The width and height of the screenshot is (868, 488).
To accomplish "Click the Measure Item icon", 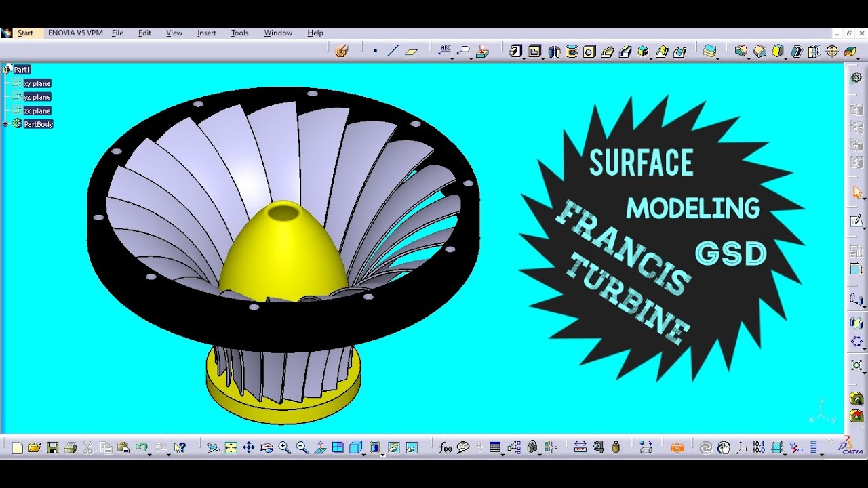I will (598, 447).
